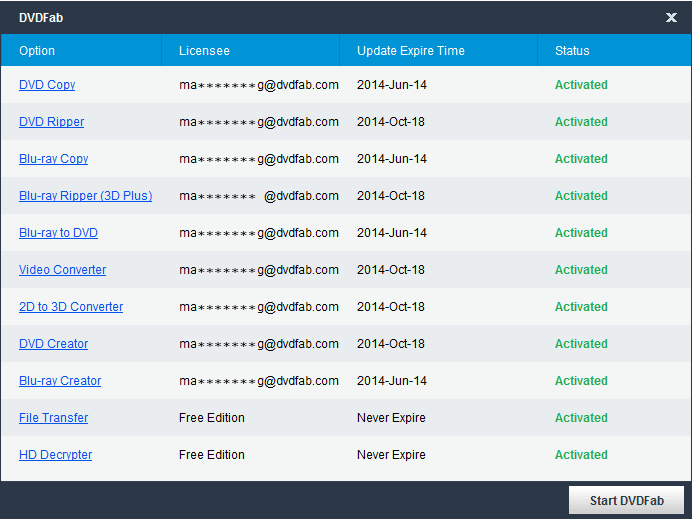Select Free Edition in File Transfer row
Image resolution: width=692 pixels, height=520 pixels.
pyautogui.click(x=212, y=418)
